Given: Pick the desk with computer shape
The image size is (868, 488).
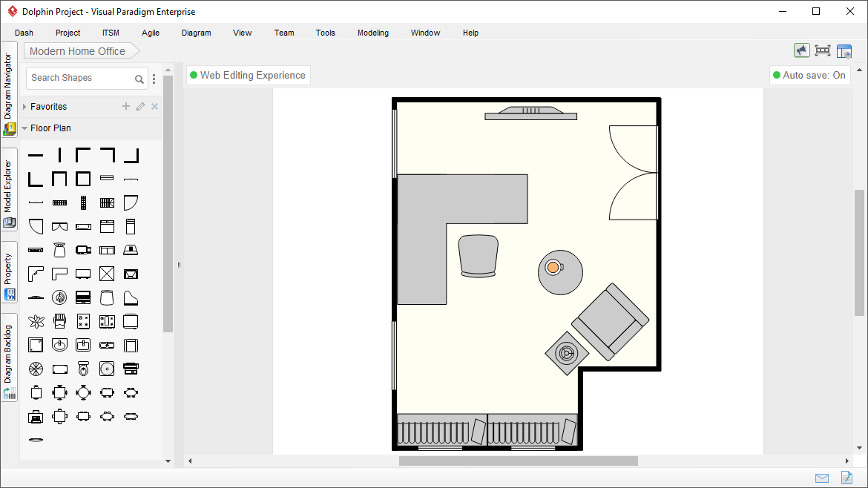Looking at the screenshot, I should [x=36, y=417].
